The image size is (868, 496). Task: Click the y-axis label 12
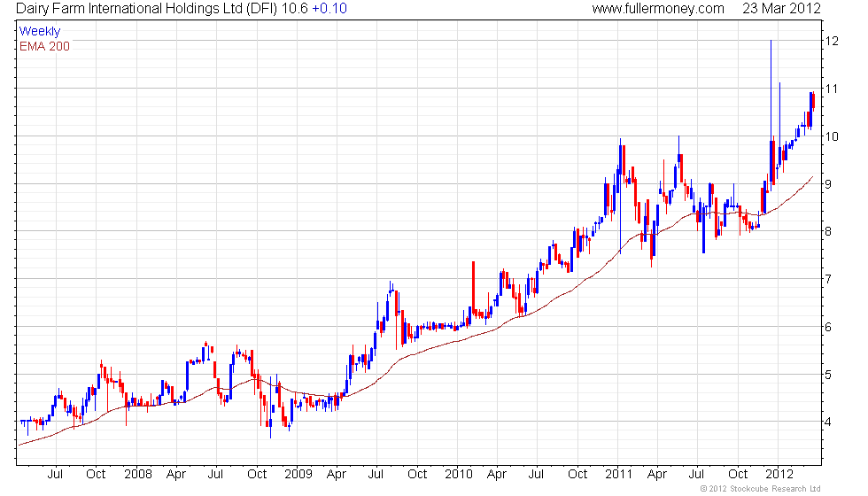tap(832, 41)
